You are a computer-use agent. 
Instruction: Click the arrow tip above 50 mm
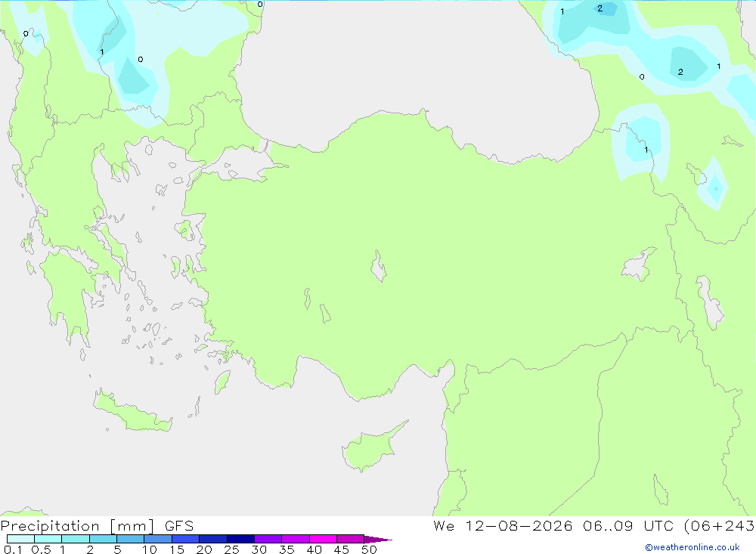point(378,539)
